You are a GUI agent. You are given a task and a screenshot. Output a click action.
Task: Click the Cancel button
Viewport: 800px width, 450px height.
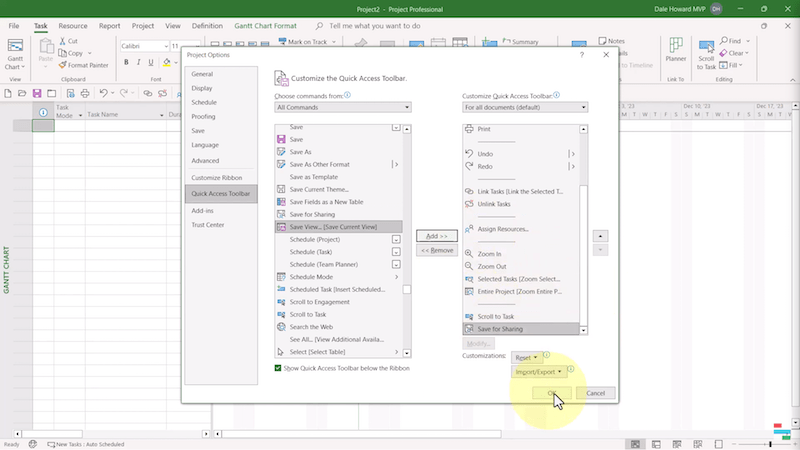point(595,393)
